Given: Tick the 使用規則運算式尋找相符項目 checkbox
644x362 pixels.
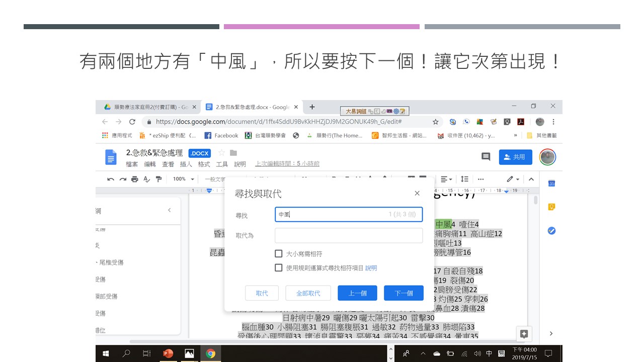Looking at the screenshot, I should pos(279,268).
